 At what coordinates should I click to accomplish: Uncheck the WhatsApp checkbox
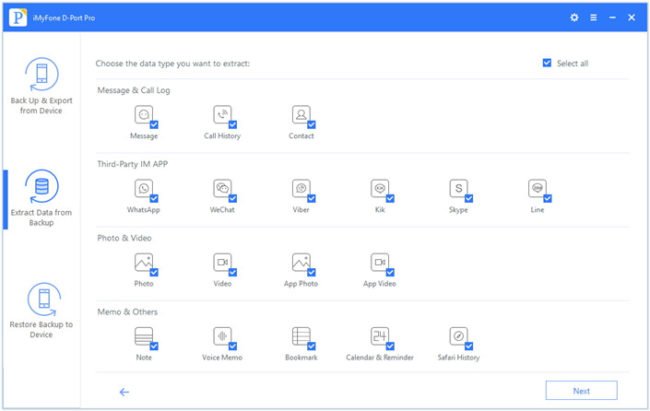coord(154,198)
